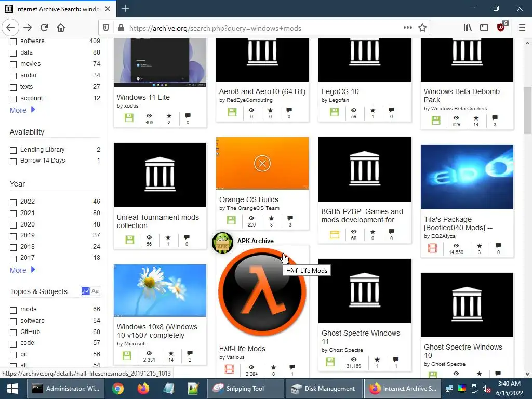The image size is (532, 399).
Task: Select the Borrow 14 Days checkbox
Action: coord(13,162)
